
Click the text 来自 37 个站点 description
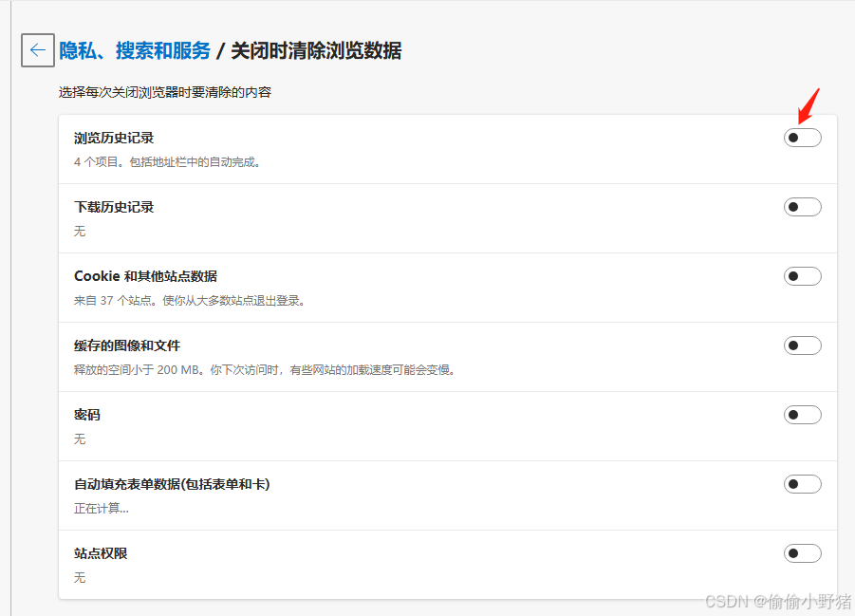click(189, 301)
